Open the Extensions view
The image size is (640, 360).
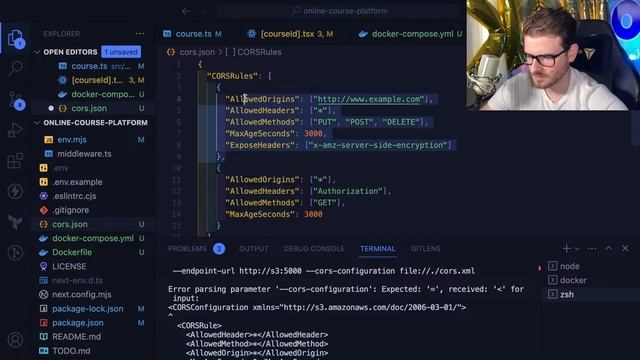(x=16, y=160)
